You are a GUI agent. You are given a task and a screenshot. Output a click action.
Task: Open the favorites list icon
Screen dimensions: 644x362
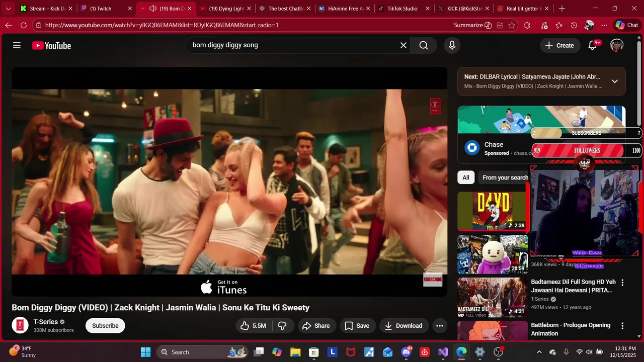[x=559, y=25]
